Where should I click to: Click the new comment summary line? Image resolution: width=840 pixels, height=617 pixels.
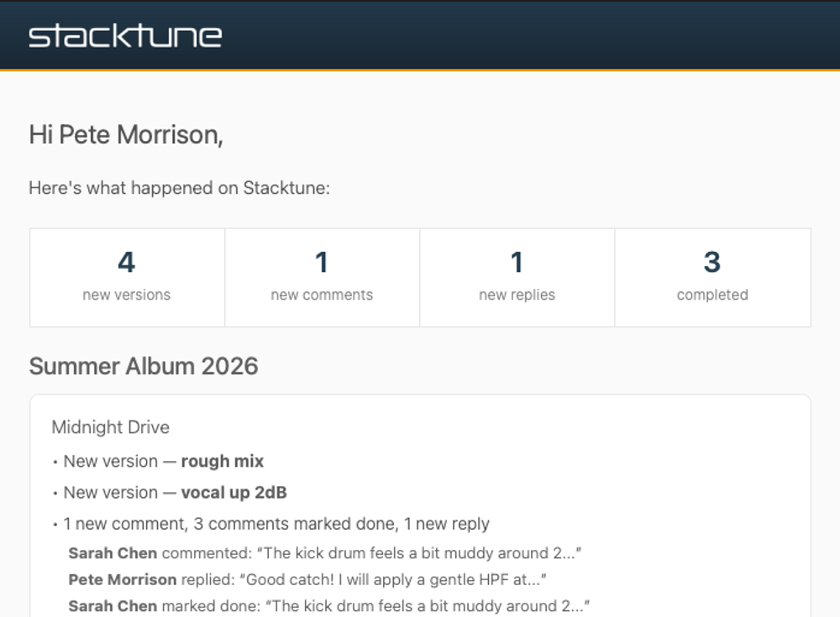pyautogui.click(x=276, y=523)
